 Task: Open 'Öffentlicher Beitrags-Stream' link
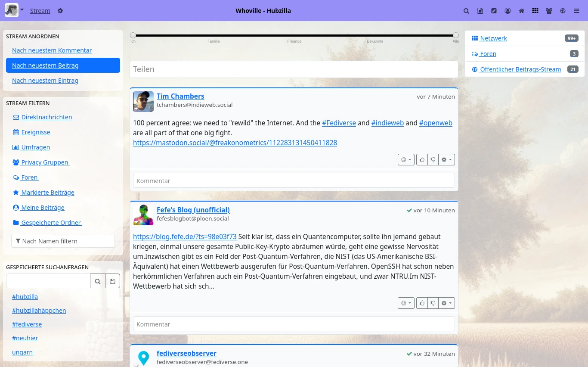(520, 69)
